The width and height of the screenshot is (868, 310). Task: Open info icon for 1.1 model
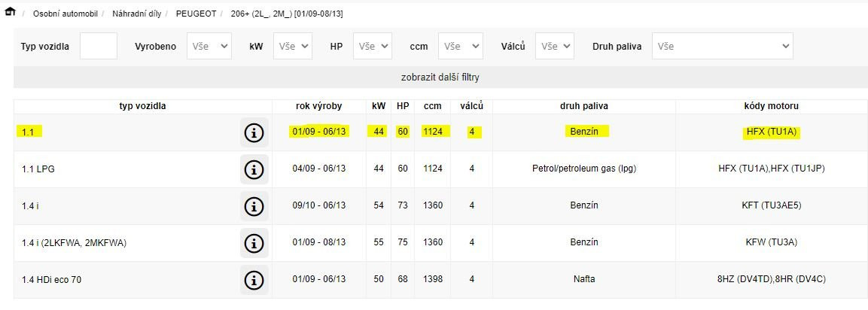point(254,133)
